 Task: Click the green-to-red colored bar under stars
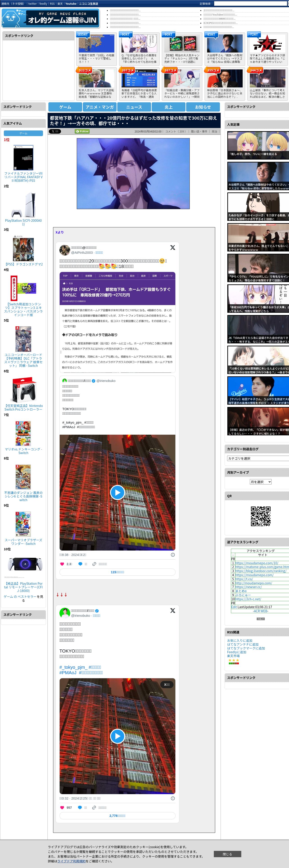tap(234, 663)
